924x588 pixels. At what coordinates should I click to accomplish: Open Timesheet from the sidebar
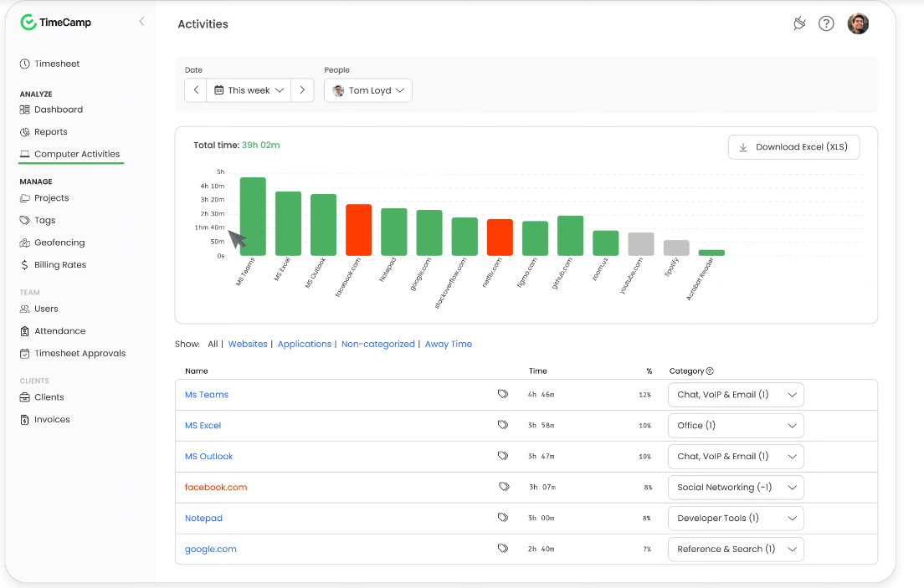pyautogui.click(x=55, y=64)
